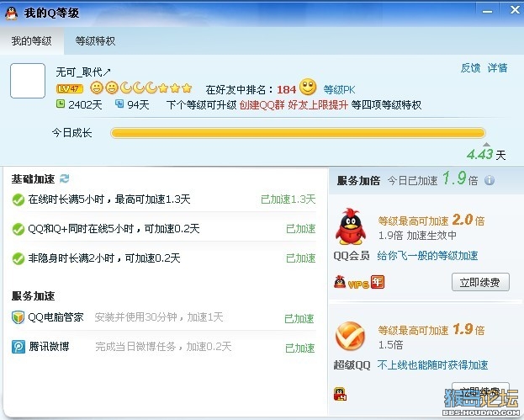
Task: Click the green check for 非隐身时长满2小时
Action: click(18, 258)
